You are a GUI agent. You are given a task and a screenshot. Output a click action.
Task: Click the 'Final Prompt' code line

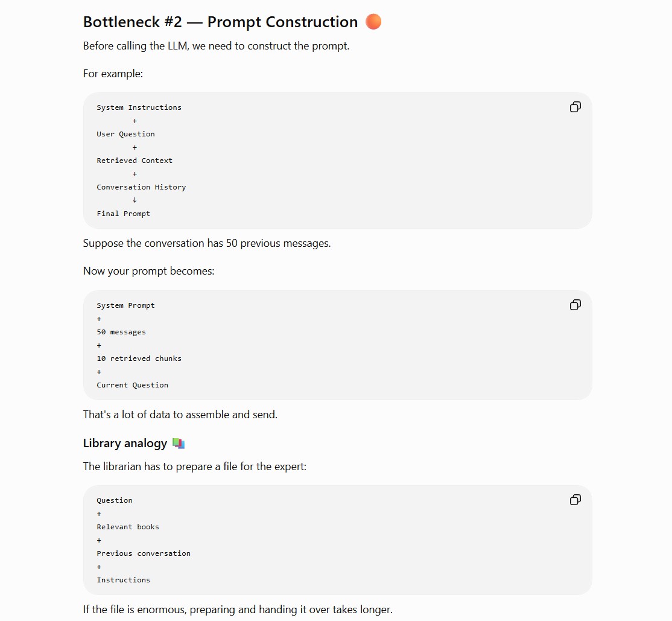point(124,214)
